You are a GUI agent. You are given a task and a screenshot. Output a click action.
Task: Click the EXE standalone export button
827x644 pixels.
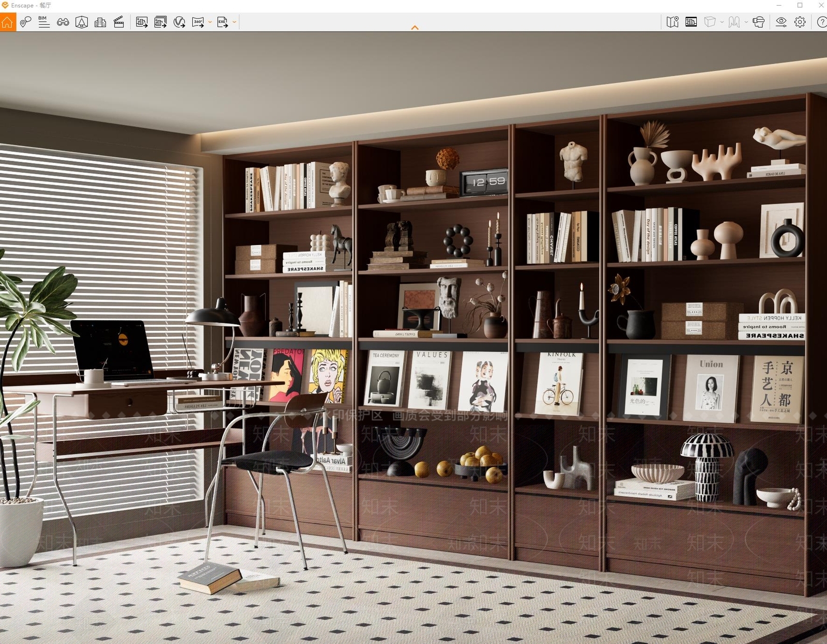coord(223,22)
